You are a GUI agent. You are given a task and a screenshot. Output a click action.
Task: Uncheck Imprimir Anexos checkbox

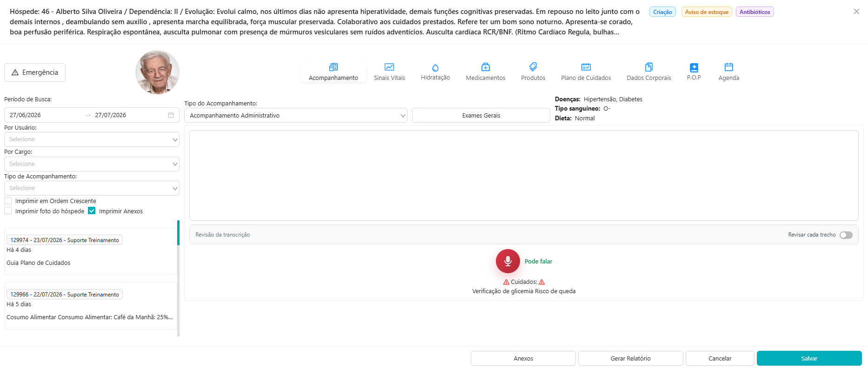[92, 211]
